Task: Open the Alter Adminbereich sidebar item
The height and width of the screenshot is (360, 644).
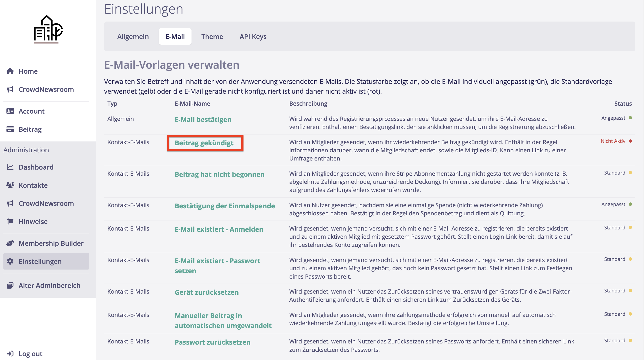Action: [49, 285]
